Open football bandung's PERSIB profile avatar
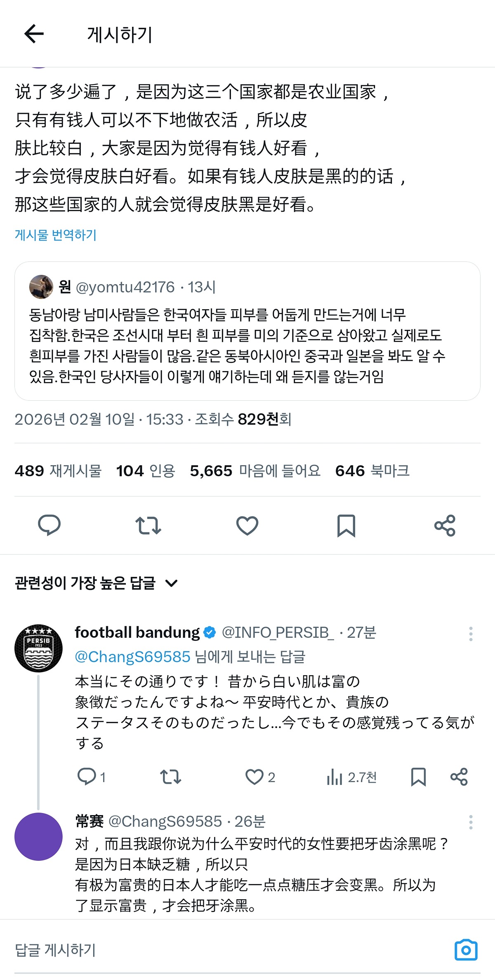495x980 pixels. click(38, 648)
